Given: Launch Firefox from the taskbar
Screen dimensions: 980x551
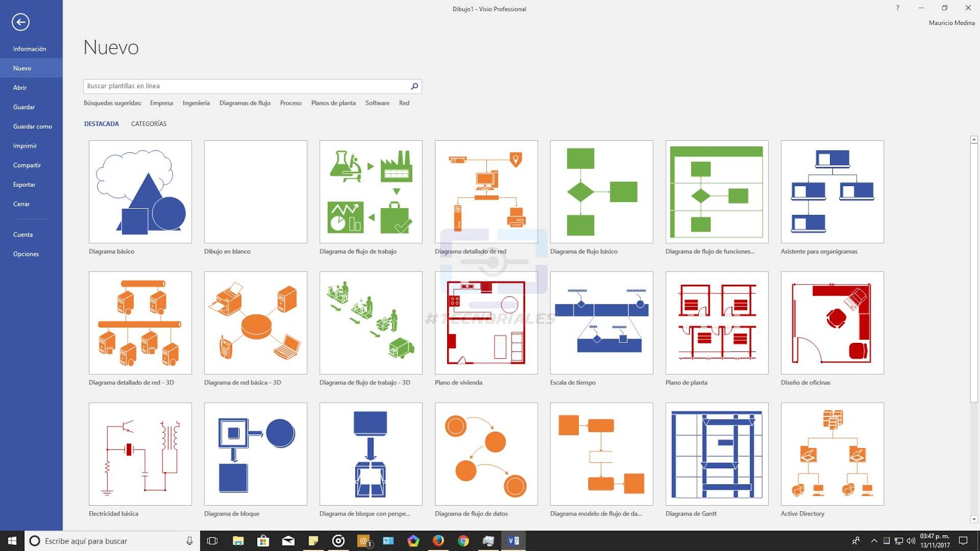Looking at the screenshot, I should point(439,541).
